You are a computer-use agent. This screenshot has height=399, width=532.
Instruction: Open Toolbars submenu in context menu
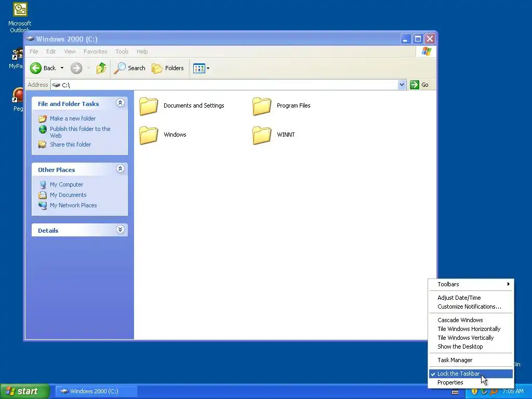471,284
